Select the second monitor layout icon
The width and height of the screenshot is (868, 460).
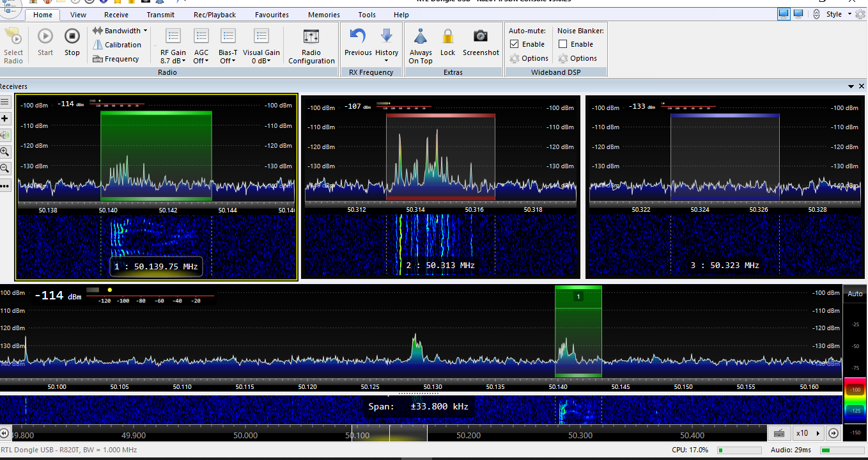[x=798, y=13]
